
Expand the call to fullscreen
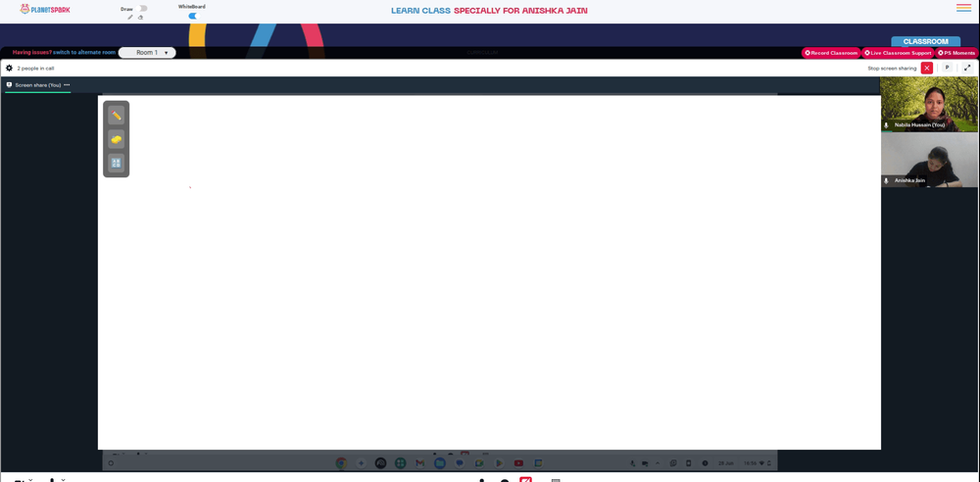pyautogui.click(x=967, y=68)
